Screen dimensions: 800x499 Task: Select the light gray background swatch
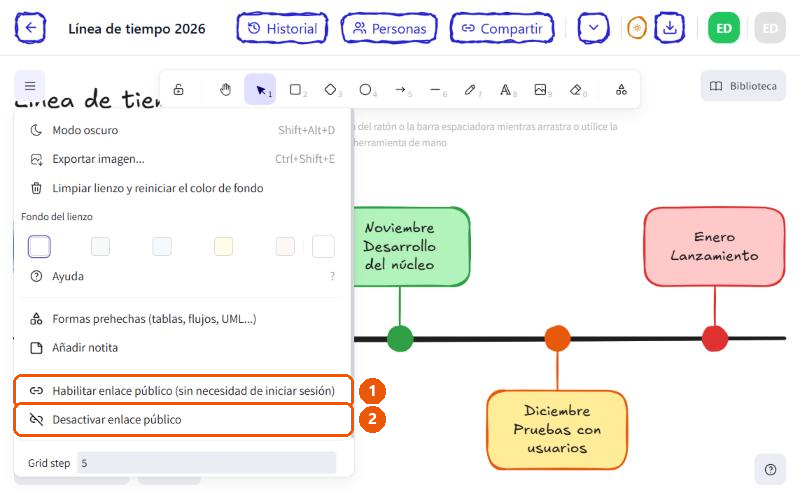(100, 246)
